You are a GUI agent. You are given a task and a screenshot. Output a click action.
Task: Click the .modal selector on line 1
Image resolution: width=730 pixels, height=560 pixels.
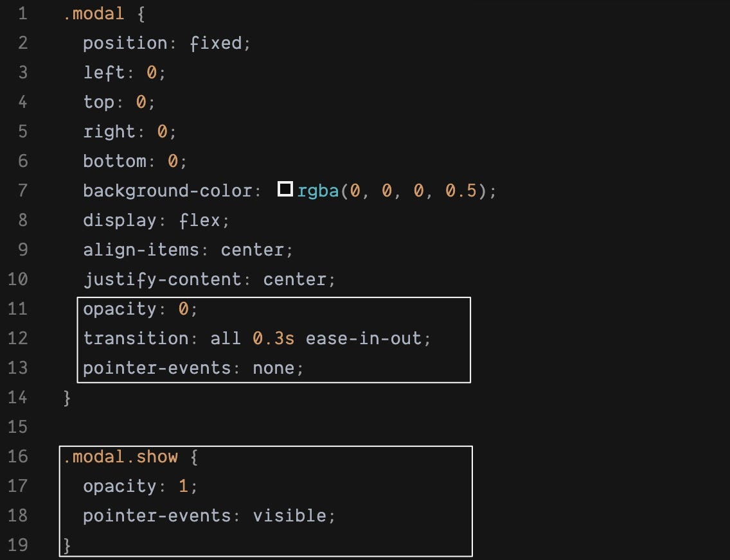[94, 13]
